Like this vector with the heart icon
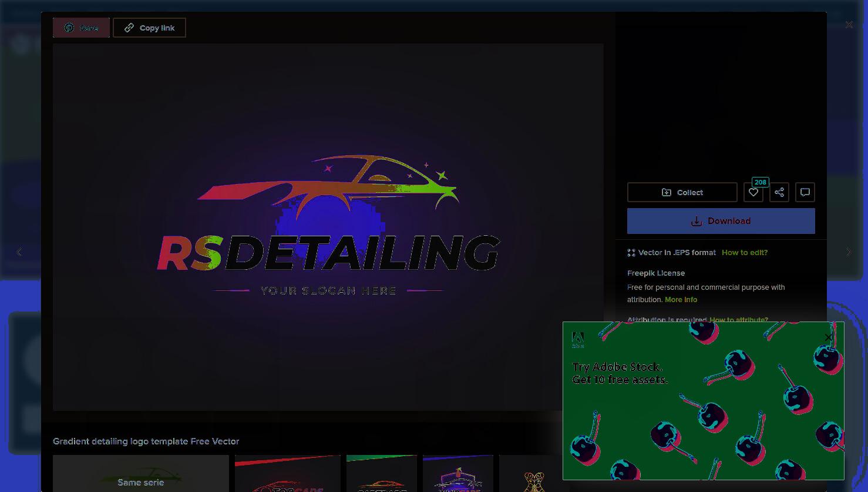Viewport: 868px width, 492px height. (753, 192)
